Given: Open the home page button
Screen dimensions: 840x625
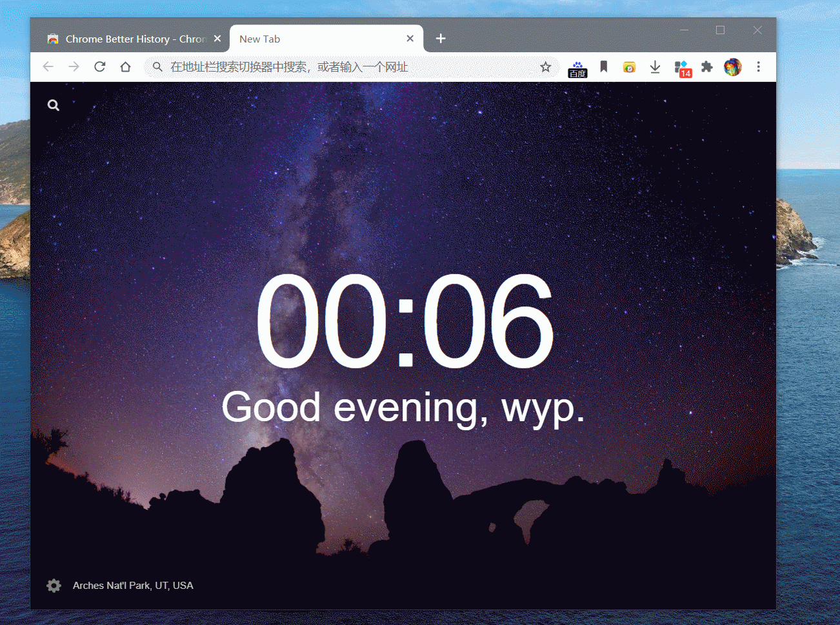Looking at the screenshot, I should click(126, 66).
